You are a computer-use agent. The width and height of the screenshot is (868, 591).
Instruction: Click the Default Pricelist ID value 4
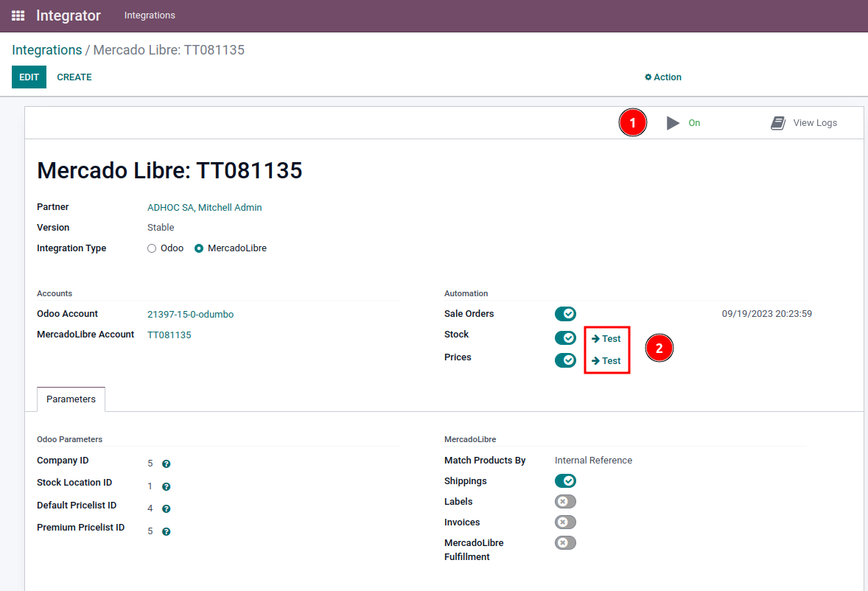click(x=150, y=508)
